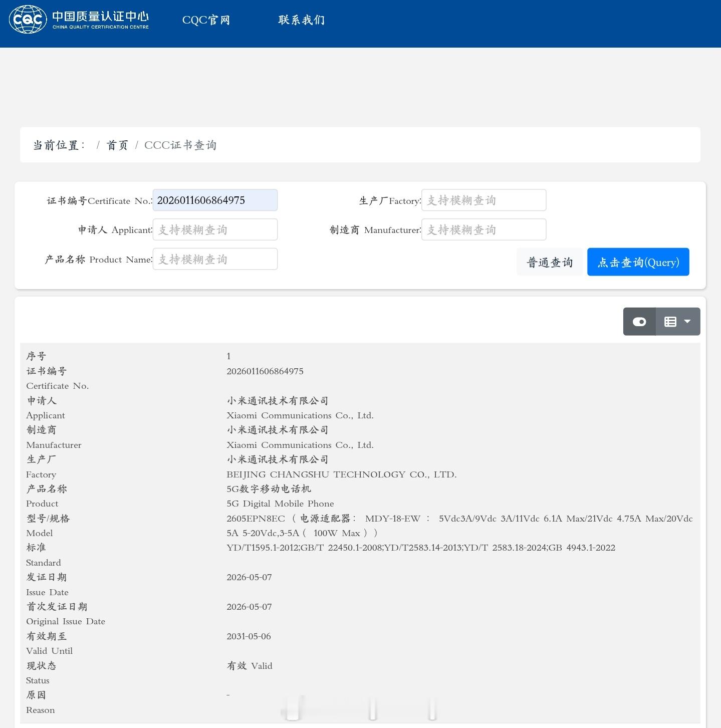Image resolution: width=721 pixels, height=728 pixels.
Task: Open 联系我们 menu link
Action: [x=302, y=20]
